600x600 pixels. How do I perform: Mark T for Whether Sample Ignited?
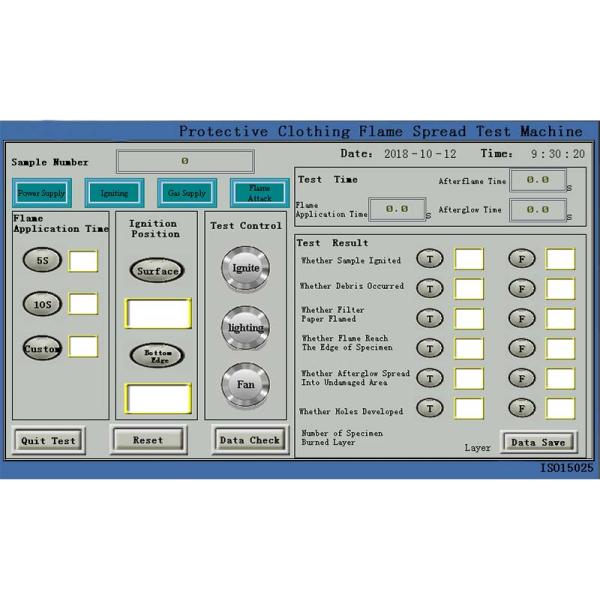[429, 260]
